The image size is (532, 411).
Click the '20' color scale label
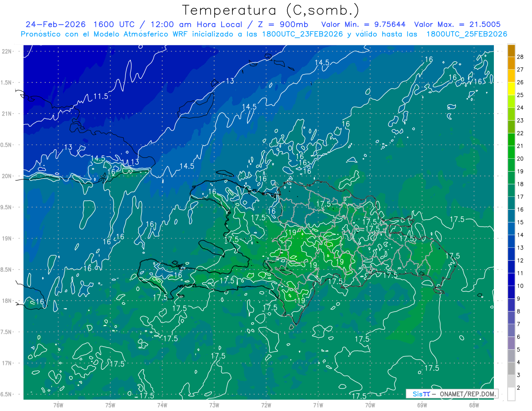(521, 159)
